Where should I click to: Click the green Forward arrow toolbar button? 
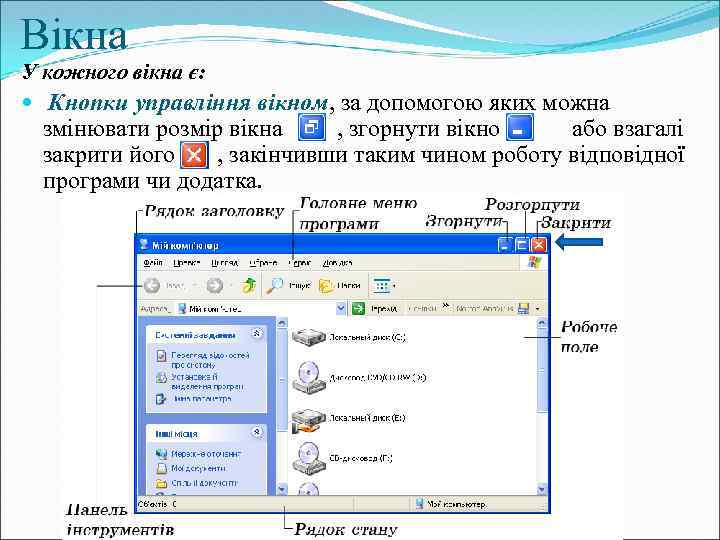click(214, 286)
